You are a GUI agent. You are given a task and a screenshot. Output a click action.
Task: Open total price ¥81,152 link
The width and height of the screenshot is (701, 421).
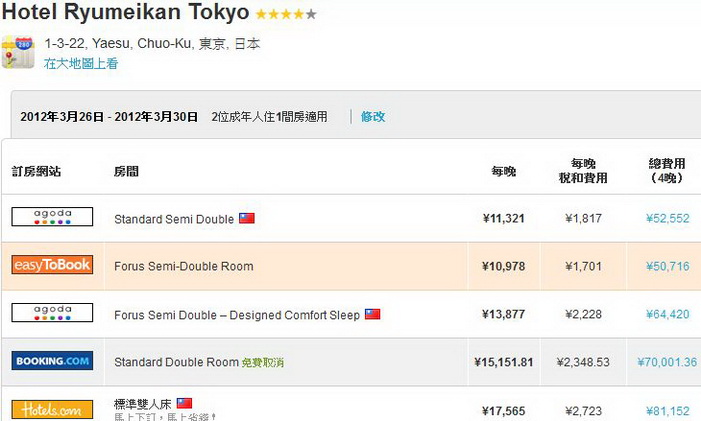click(x=667, y=411)
